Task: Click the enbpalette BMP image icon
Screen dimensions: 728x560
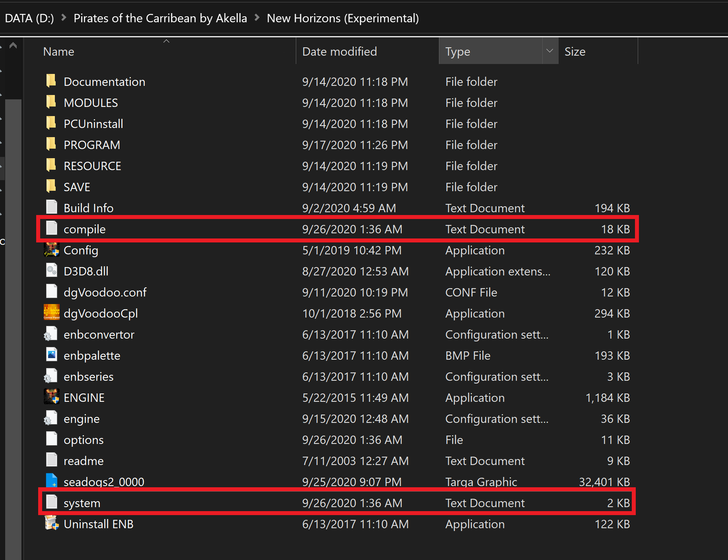Action: [51, 355]
